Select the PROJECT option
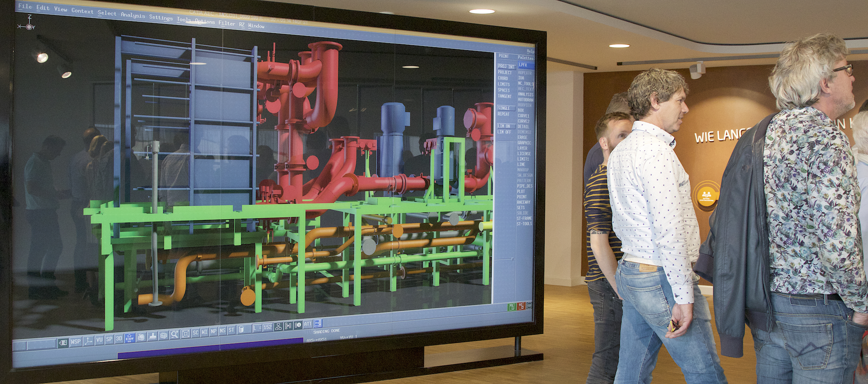 pos(505,72)
